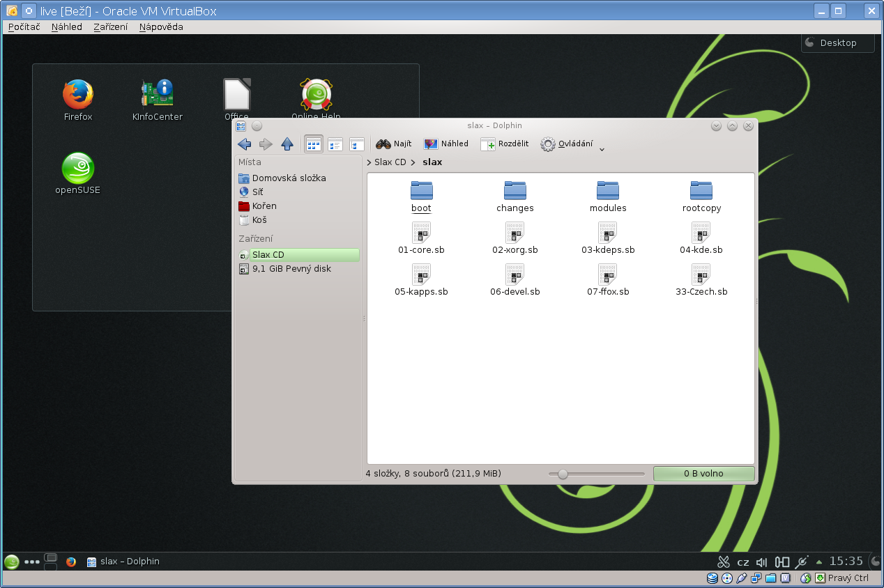Open the Ovládání control menu
Screen dimensions: 884x588
pyautogui.click(x=567, y=144)
